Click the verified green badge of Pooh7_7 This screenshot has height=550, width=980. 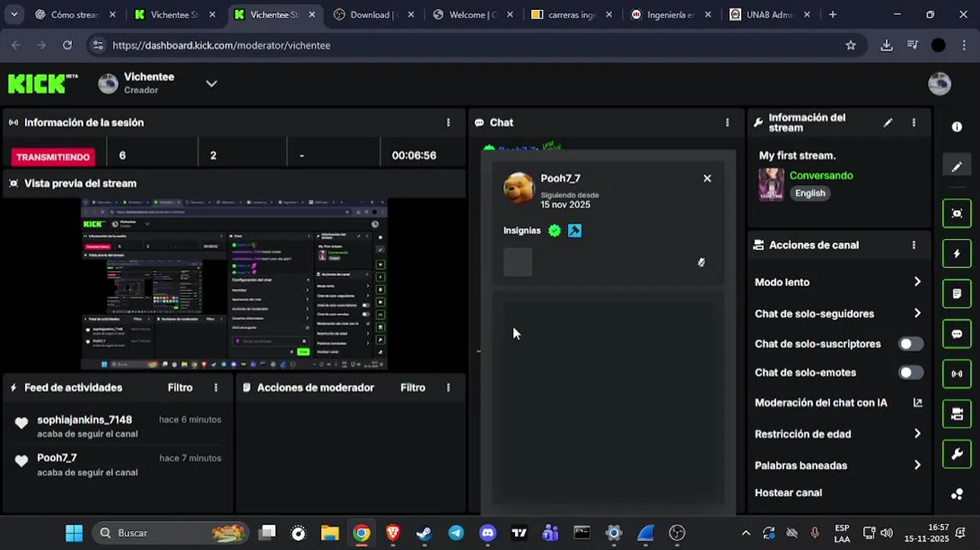pos(555,230)
